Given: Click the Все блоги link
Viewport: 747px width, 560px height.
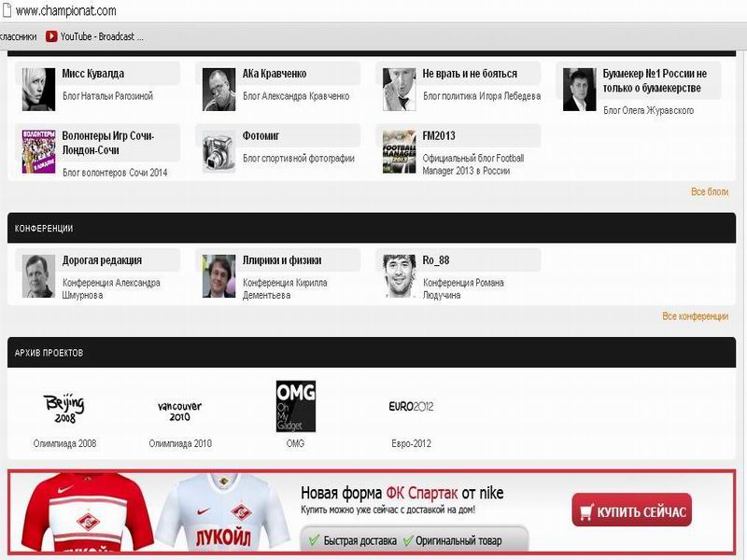Looking at the screenshot, I should [x=710, y=191].
